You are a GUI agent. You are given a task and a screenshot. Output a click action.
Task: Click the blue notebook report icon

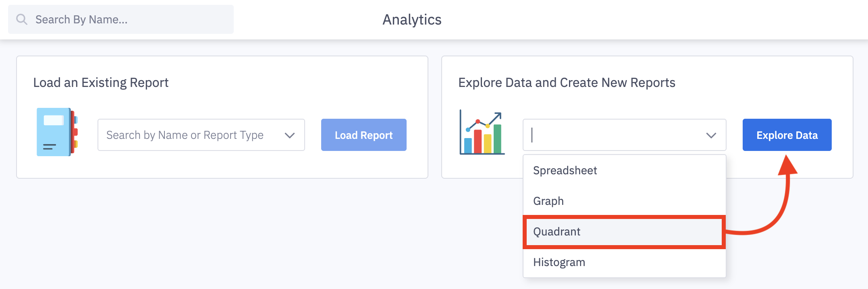point(57,132)
